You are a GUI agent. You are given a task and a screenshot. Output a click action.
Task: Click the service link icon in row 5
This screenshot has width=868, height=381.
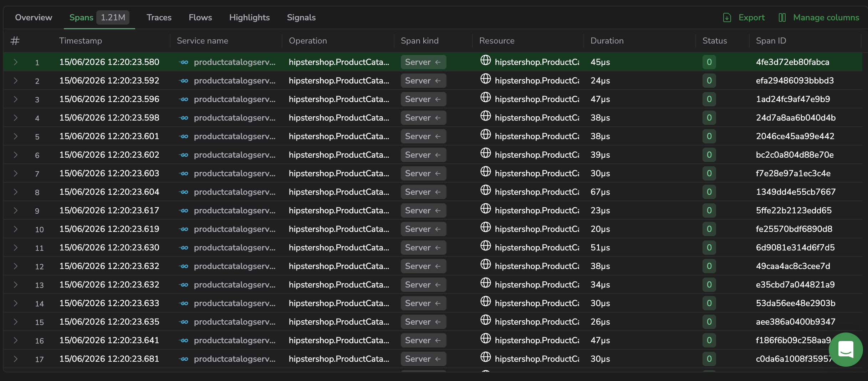pyautogui.click(x=184, y=137)
